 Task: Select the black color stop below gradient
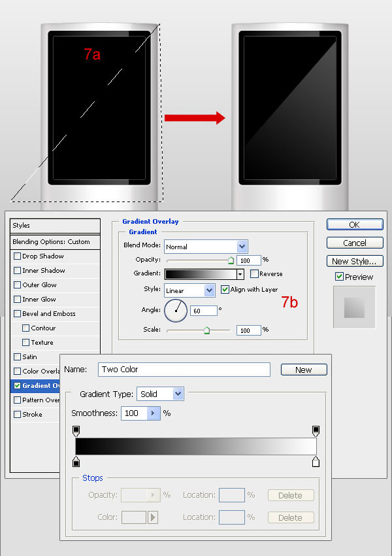pyautogui.click(x=76, y=462)
